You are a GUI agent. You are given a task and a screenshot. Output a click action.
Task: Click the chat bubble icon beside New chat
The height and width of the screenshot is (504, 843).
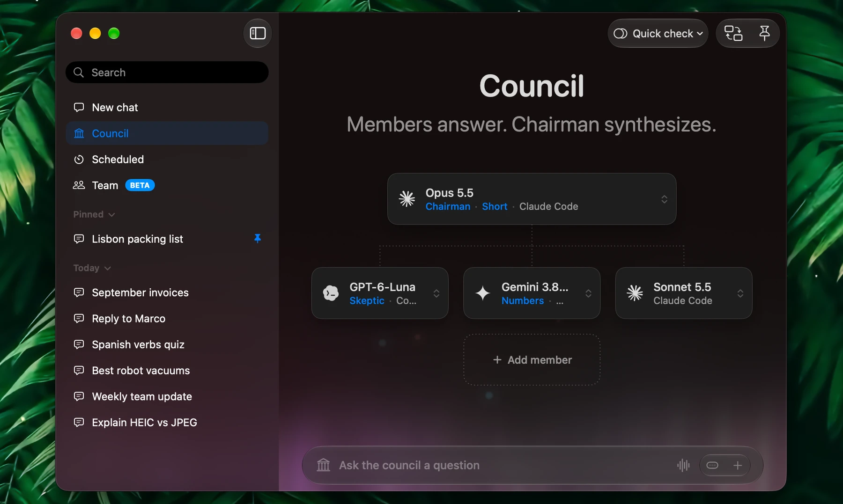click(79, 108)
